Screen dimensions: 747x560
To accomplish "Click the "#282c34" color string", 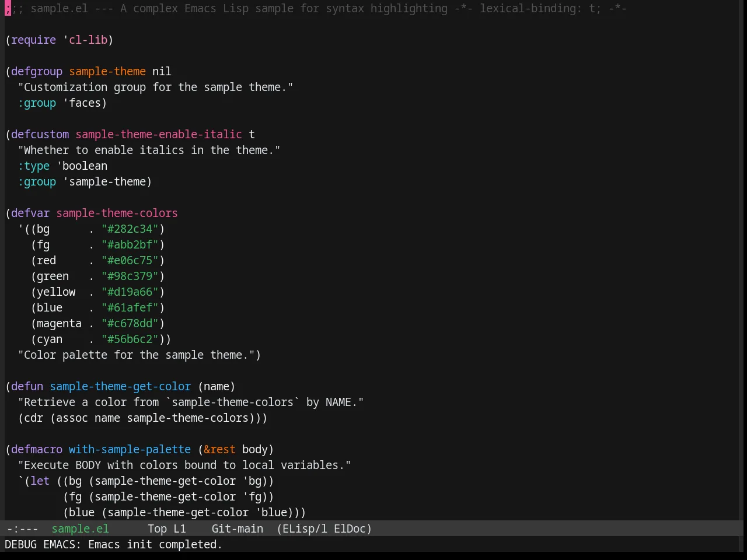I will pyautogui.click(x=130, y=229).
